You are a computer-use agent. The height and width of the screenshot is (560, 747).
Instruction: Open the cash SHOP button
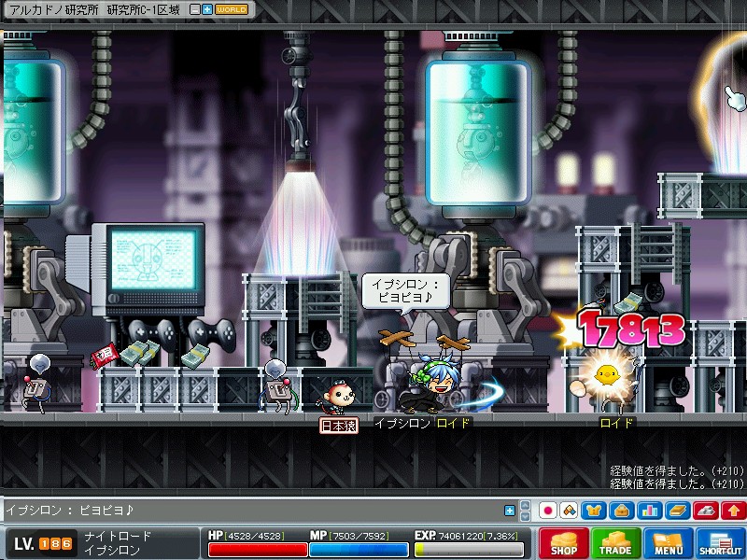[x=564, y=543]
